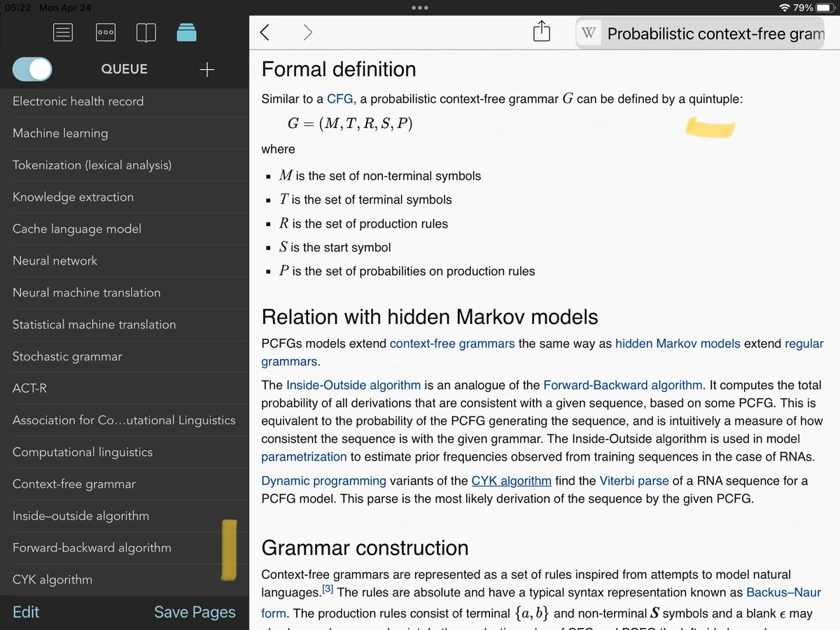Viewport: 840px width, 630px height.
Task: Open Forward-backward algorithm queue entry
Action: [x=125, y=547]
